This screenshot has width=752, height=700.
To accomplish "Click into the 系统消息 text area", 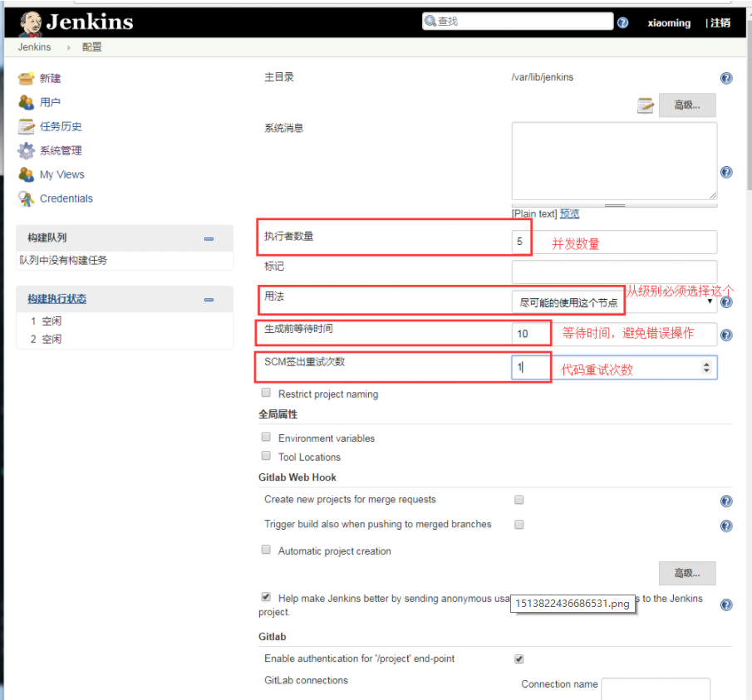I will (x=614, y=160).
